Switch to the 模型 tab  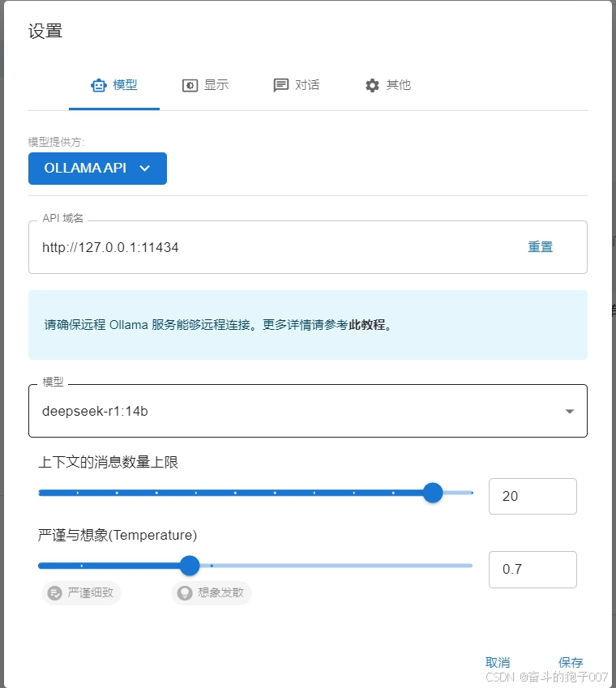(114, 85)
